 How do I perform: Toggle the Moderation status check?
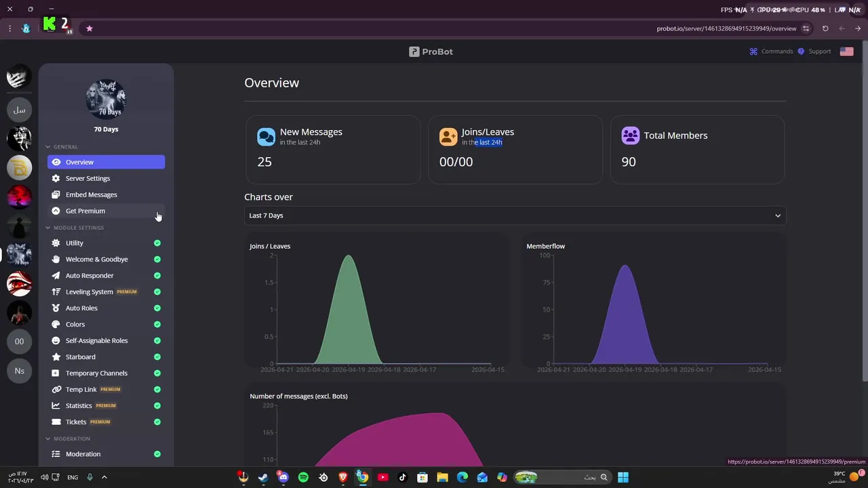pos(157,454)
